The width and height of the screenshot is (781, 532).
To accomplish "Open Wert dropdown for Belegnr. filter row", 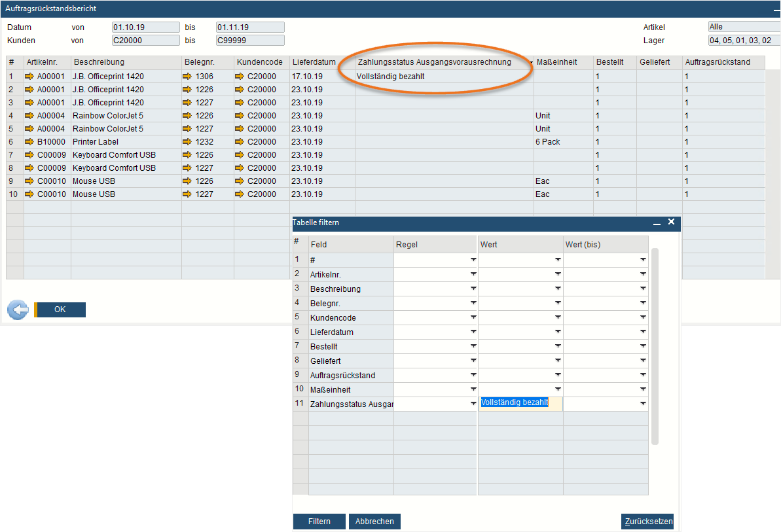I will (x=558, y=303).
